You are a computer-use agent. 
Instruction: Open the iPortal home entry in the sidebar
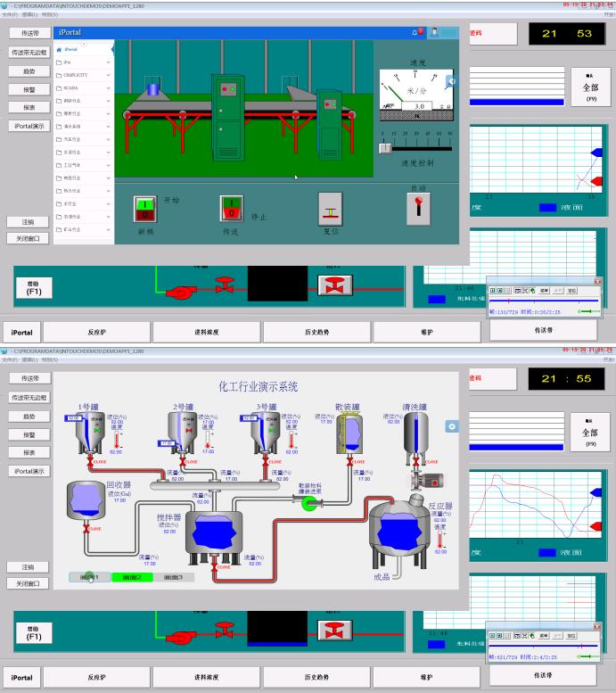(x=71, y=49)
